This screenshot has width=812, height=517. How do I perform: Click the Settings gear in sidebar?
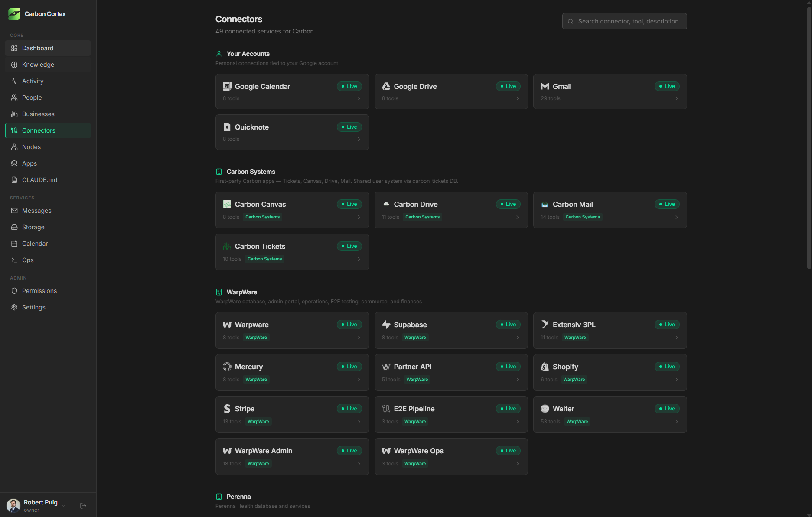[x=14, y=307]
